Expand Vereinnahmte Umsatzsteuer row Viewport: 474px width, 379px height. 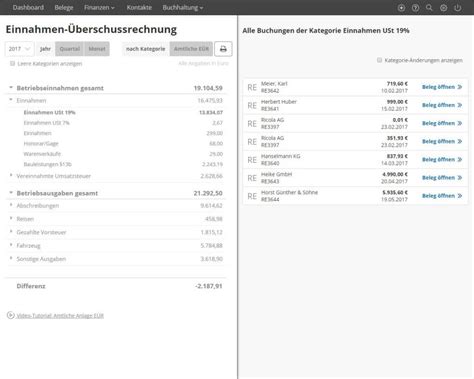(11, 175)
